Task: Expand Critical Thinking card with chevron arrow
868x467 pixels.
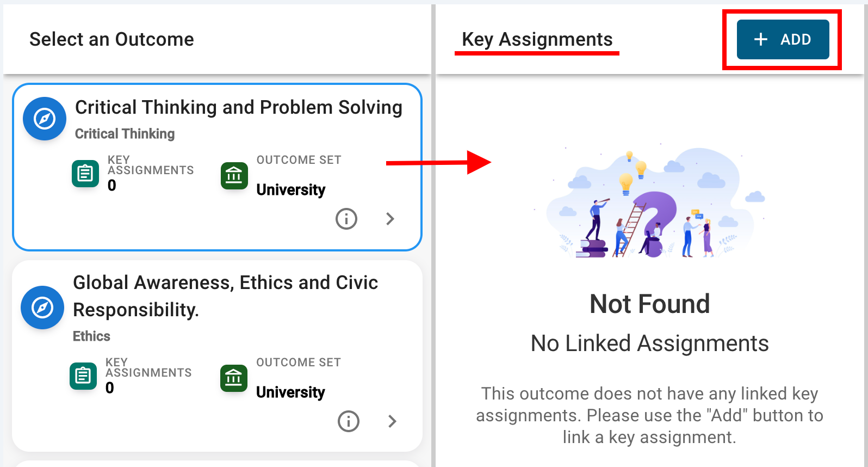Action: (x=390, y=219)
